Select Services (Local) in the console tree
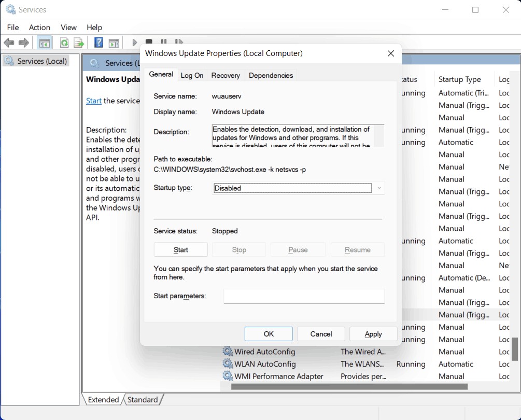Image resolution: width=521 pixels, height=420 pixels. tap(36, 61)
